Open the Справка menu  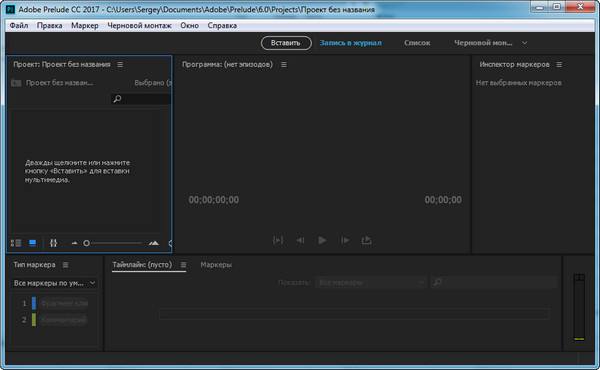click(x=222, y=26)
